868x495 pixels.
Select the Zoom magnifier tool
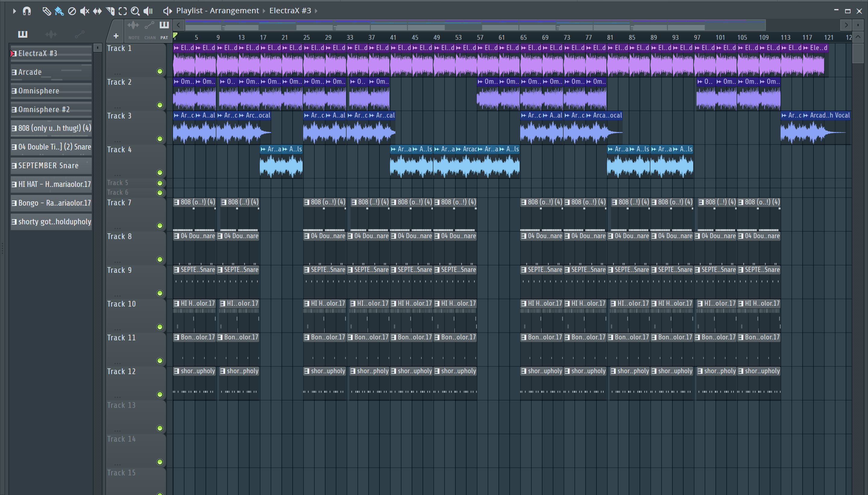click(x=135, y=11)
